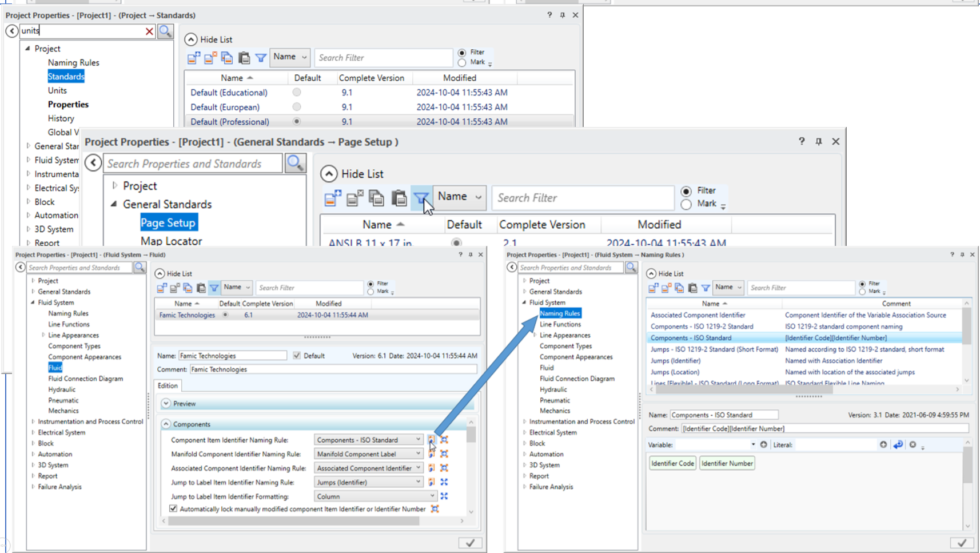The image size is (980, 553).
Task: Select Map Locator in the tree
Action: point(171,241)
